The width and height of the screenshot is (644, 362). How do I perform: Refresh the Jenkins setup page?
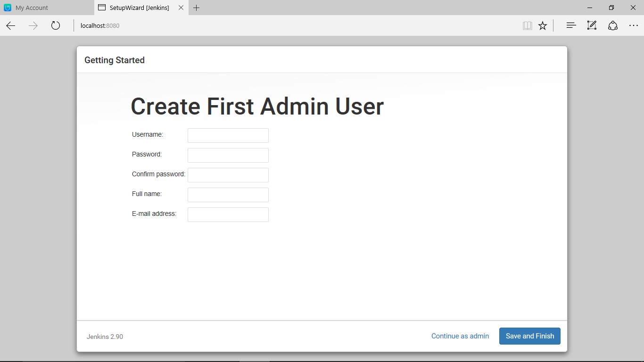(x=55, y=25)
